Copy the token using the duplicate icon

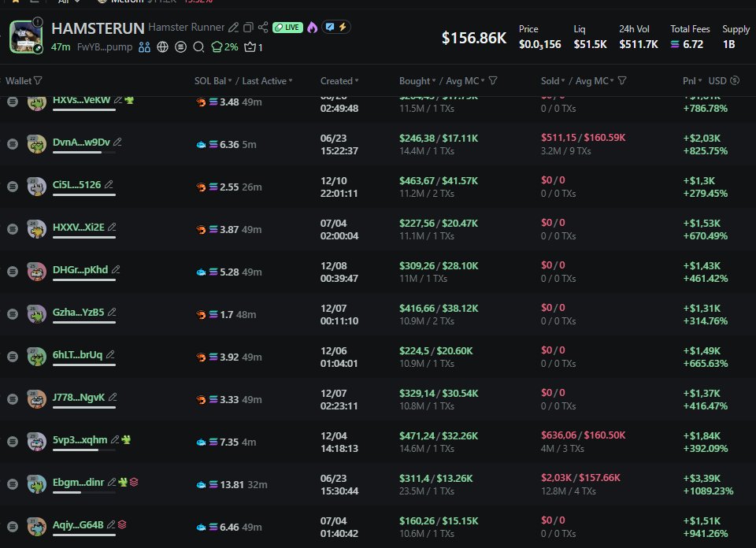click(248, 28)
